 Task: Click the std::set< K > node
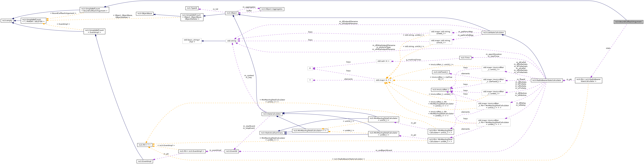click(383, 61)
